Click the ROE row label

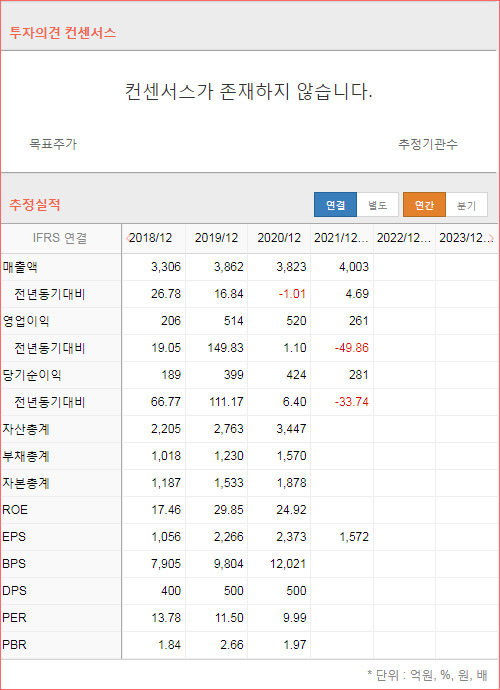pos(15,510)
